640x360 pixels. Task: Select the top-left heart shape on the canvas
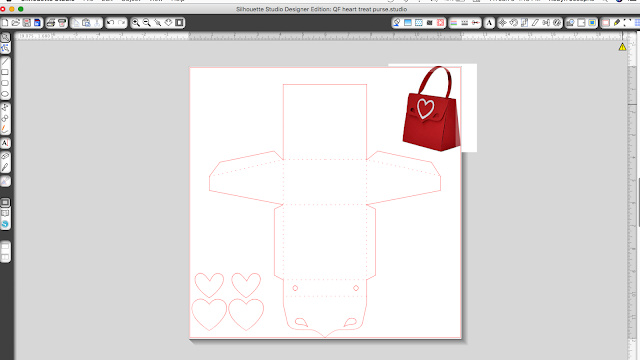pos(209,285)
